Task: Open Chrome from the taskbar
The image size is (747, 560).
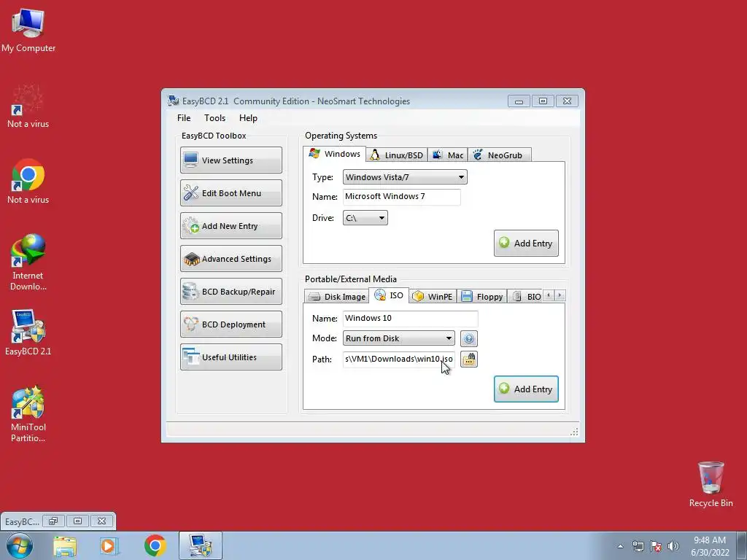Action: [155, 545]
